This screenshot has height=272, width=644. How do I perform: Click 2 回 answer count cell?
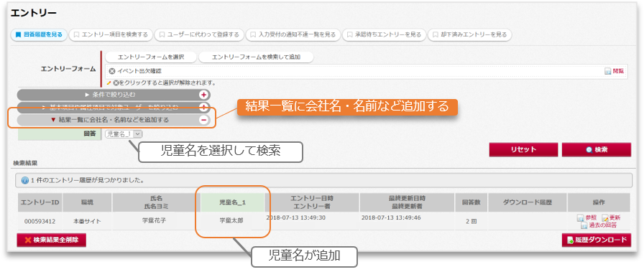pos(471,221)
